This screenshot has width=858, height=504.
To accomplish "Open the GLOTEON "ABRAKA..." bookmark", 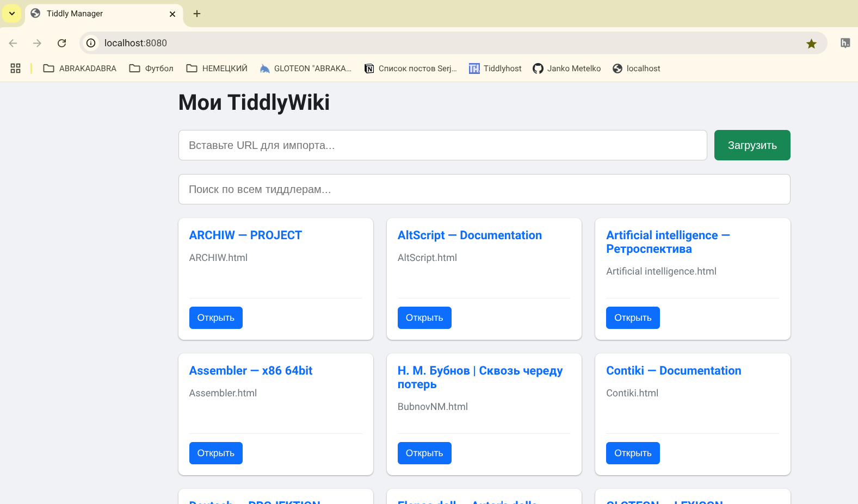I will [x=305, y=69].
